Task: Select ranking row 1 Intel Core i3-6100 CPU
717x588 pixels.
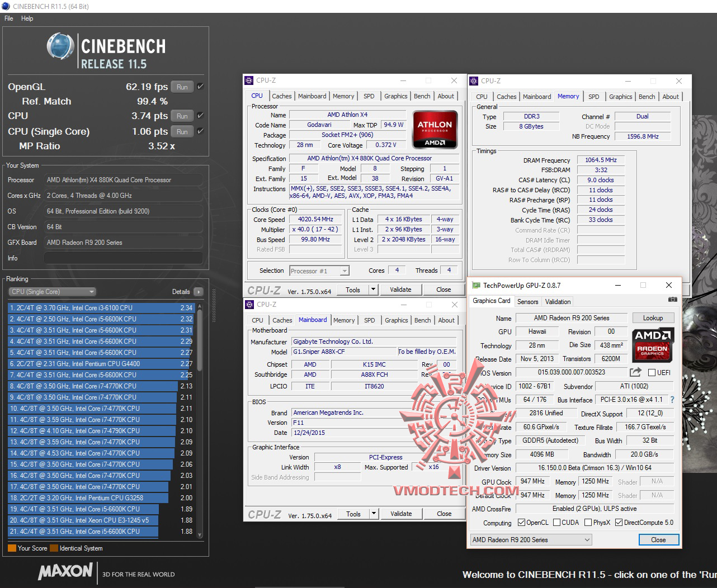Action: [x=101, y=308]
